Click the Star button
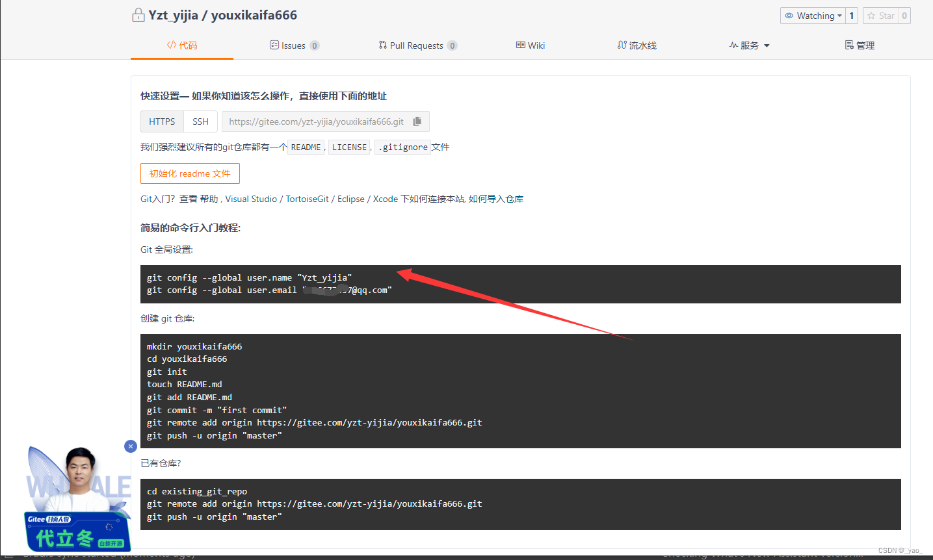 point(881,16)
